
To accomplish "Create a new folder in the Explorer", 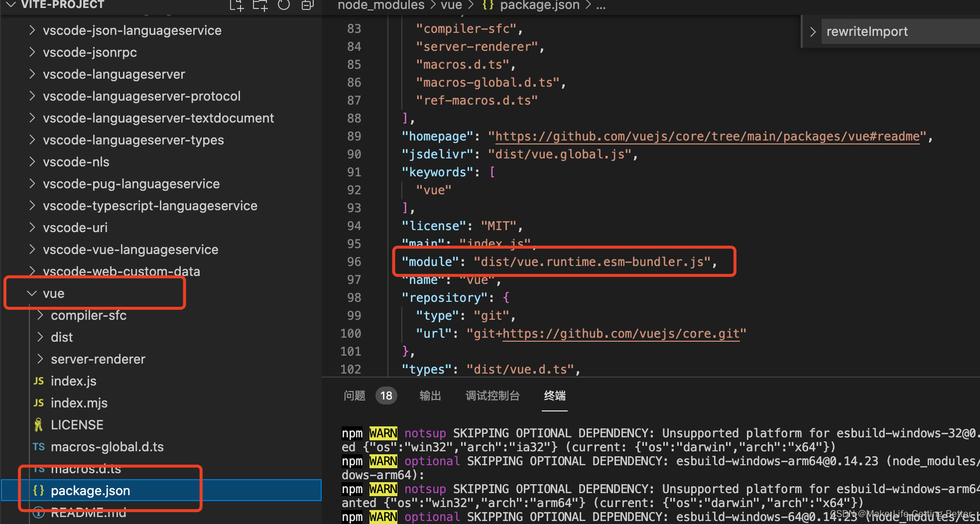I will pyautogui.click(x=260, y=5).
